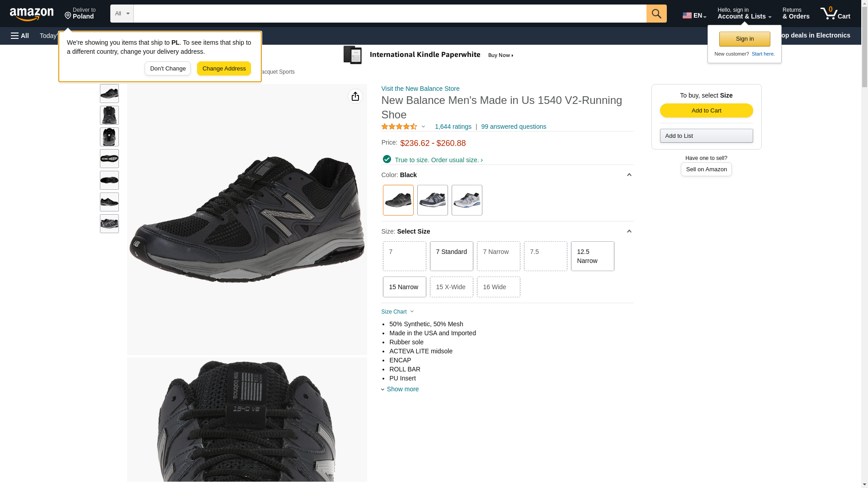Screen dimensions: 868x488
Task: Click into the search input field
Action: click(389, 14)
